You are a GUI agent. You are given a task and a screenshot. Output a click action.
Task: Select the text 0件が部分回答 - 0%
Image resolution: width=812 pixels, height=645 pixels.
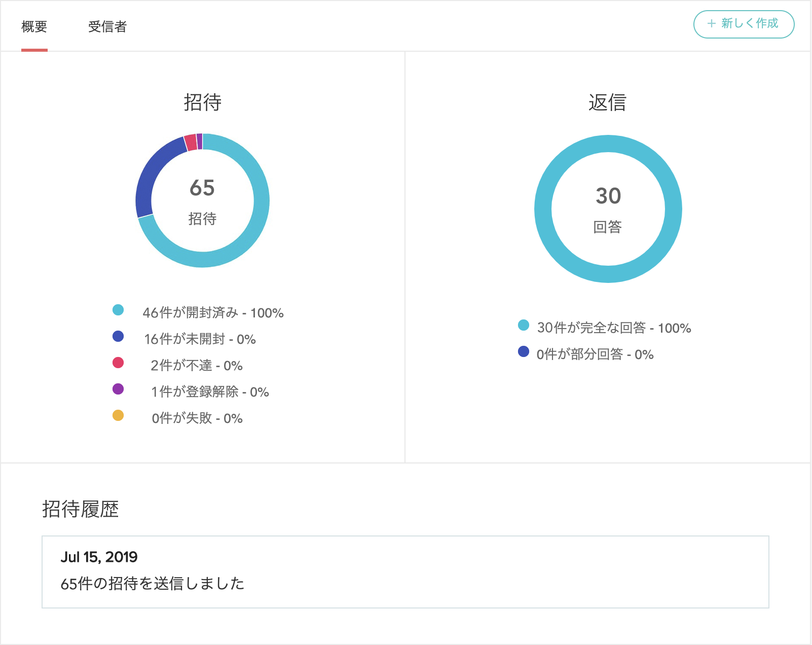(x=595, y=354)
